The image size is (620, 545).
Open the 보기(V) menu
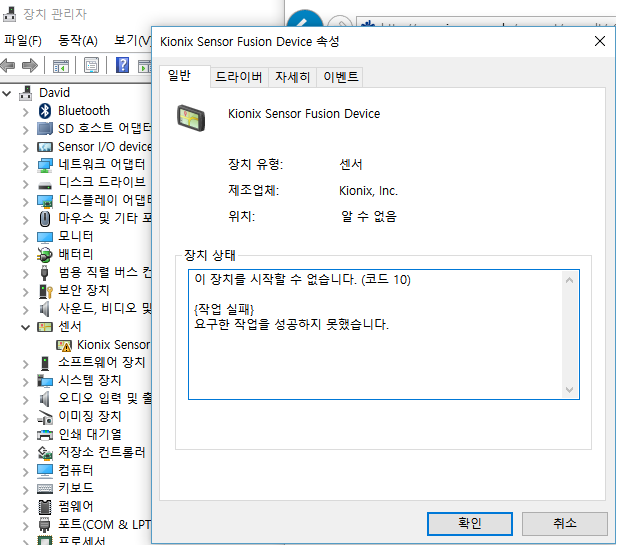[x=132, y=40]
